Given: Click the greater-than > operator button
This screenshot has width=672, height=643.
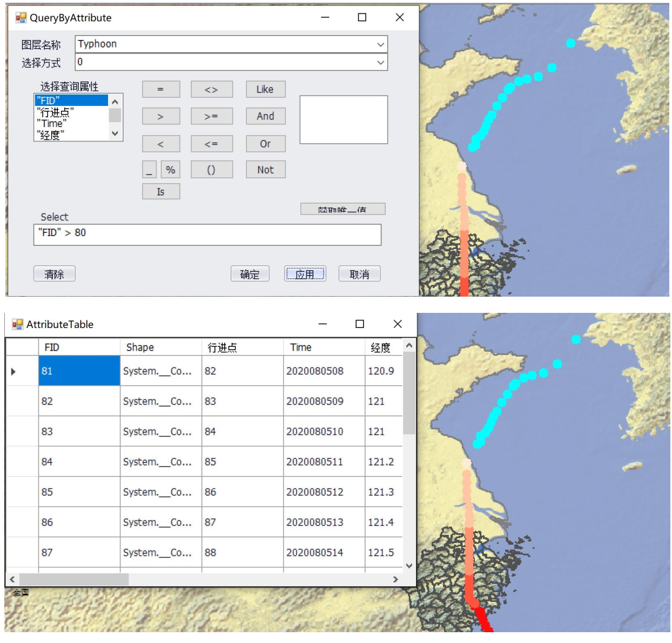Looking at the screenshot, I should [x=161, y=116].
